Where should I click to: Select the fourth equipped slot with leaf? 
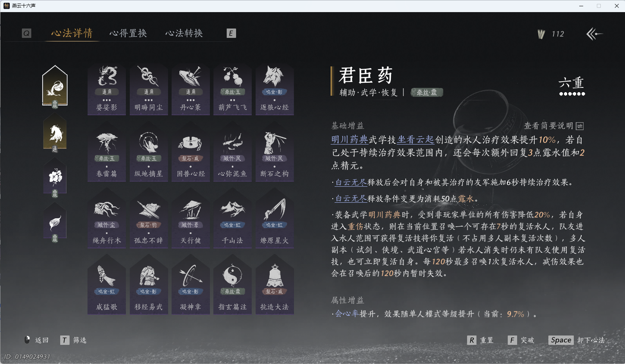pos(55,223)
